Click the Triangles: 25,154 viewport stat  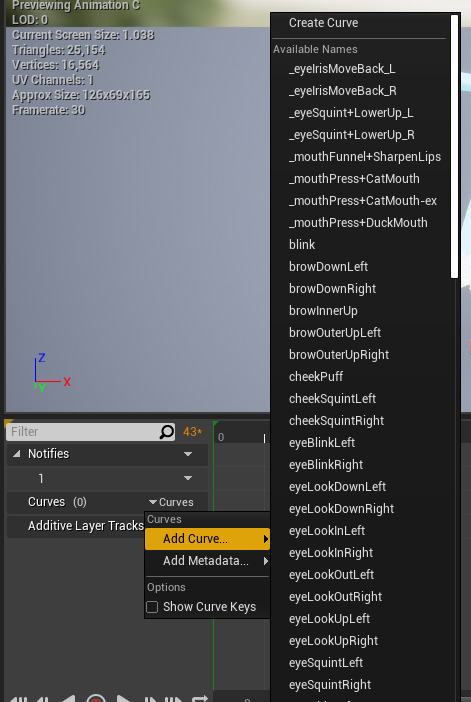click(x=59, y=50)
